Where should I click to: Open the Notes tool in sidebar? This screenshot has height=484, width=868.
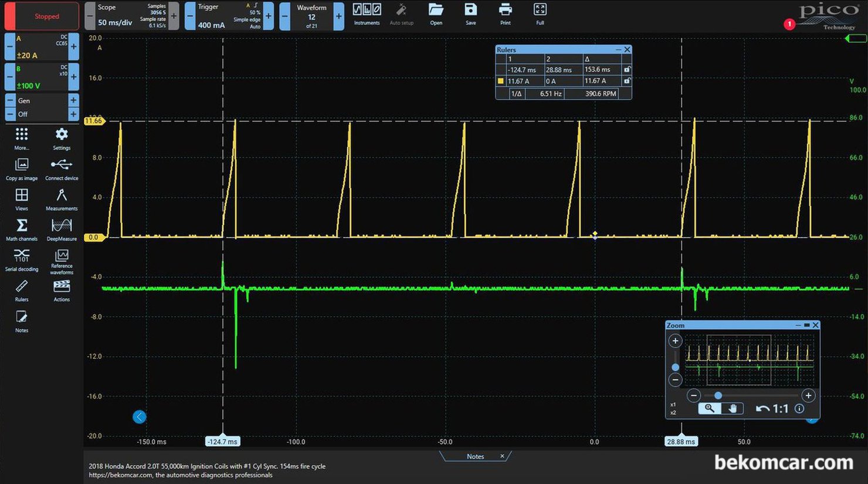(22, 321)
